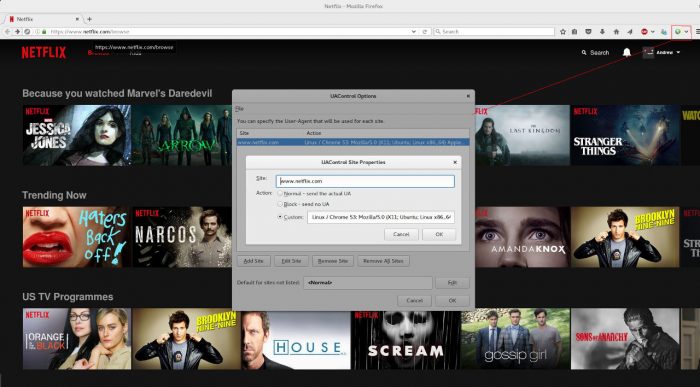Click Cancel in UAControl Options window

(x=414, y=301)
